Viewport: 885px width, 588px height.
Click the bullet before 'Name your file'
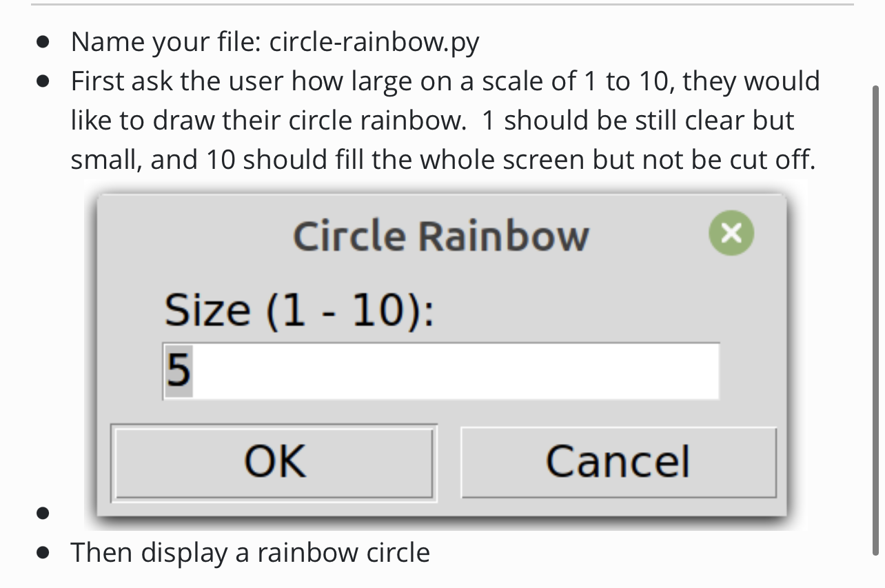pyautogui.click(x=44, y=43)
